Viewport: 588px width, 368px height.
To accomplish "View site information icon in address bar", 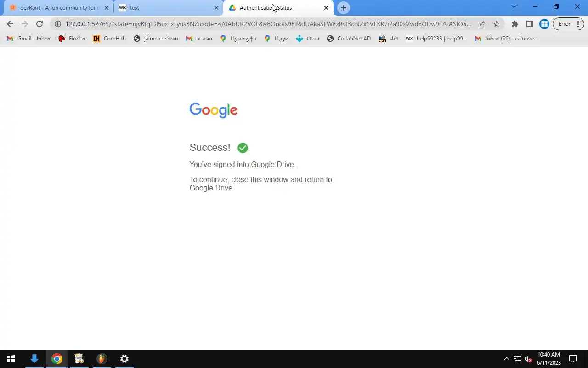I will pyautogui.click(x=58, y=24).
